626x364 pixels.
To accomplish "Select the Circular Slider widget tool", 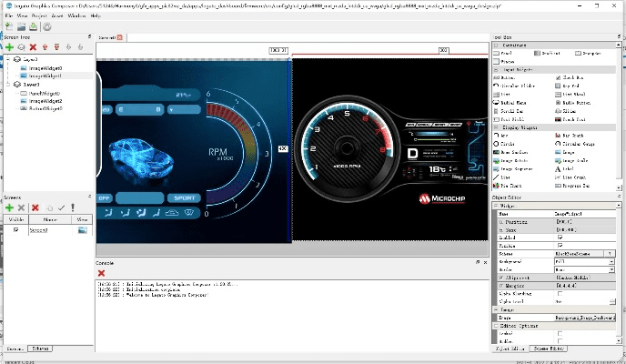I will point(515,86).
